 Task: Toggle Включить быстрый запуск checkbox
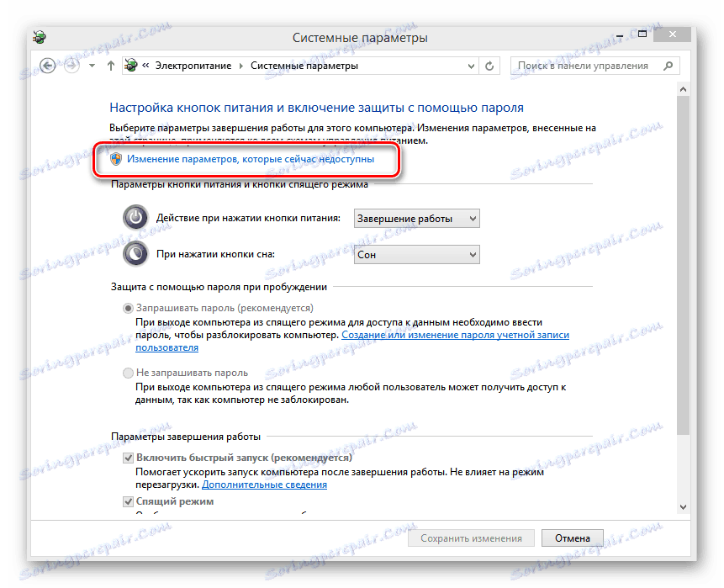pyautogui.click(x=128, y=458)
